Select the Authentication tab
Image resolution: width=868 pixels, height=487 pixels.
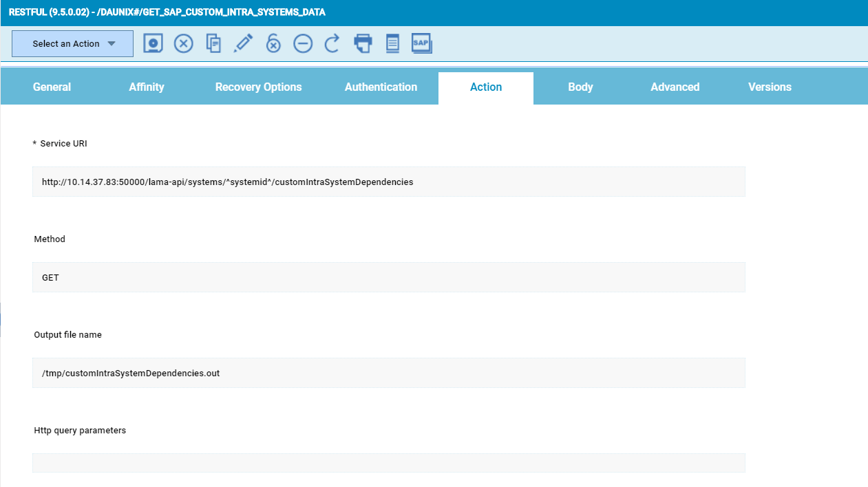(x=381, y=87)
